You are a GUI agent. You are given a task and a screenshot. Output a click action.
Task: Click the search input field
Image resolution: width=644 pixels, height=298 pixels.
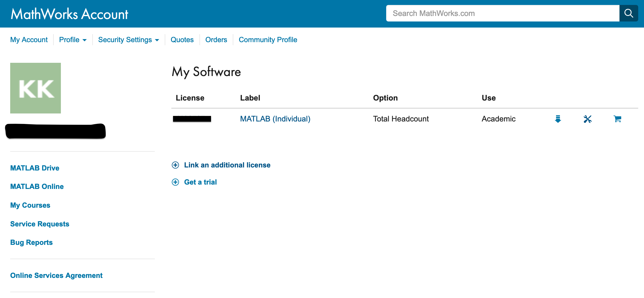tap(503, 13)
